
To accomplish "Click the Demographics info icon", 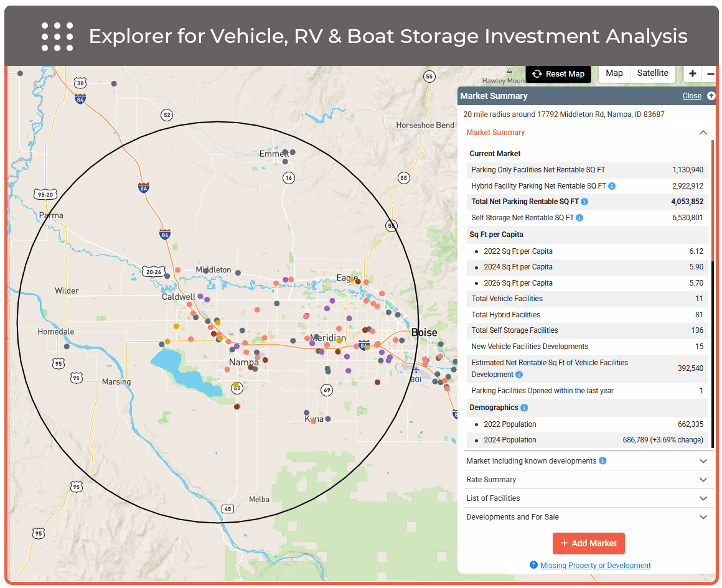I will (524, 408).
